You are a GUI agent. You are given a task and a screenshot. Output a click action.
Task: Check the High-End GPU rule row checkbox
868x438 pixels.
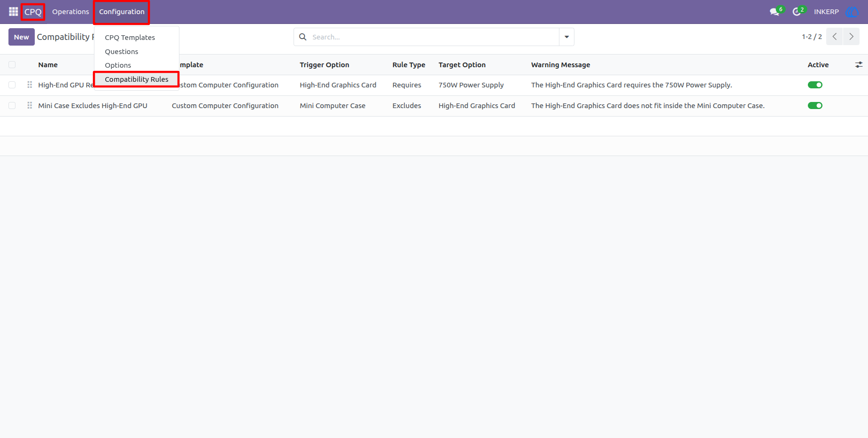(x=12, y=85)
